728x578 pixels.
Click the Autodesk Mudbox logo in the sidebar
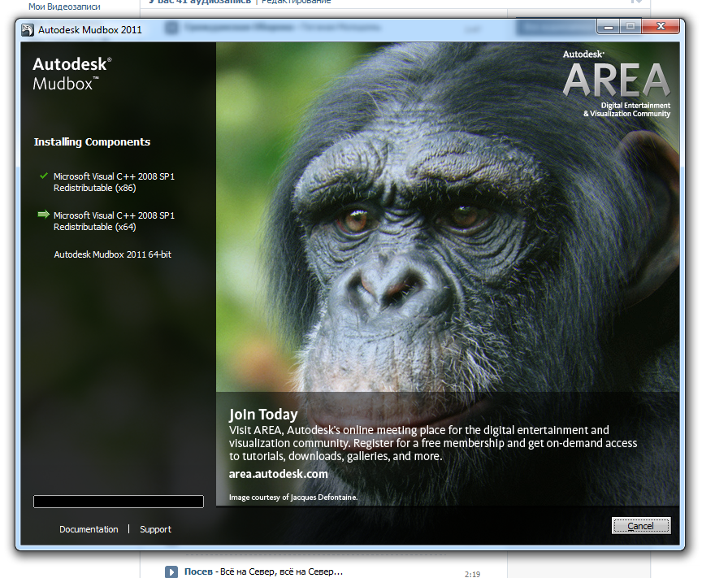coord(71,72)
